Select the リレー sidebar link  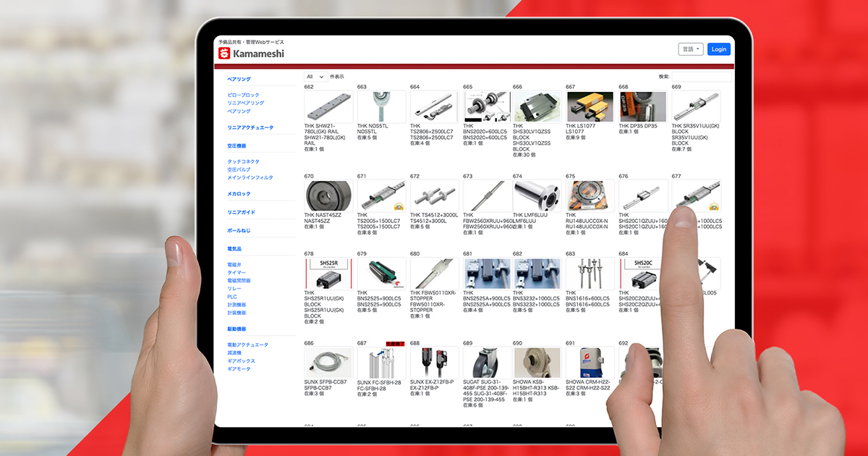tap(234, 289)
